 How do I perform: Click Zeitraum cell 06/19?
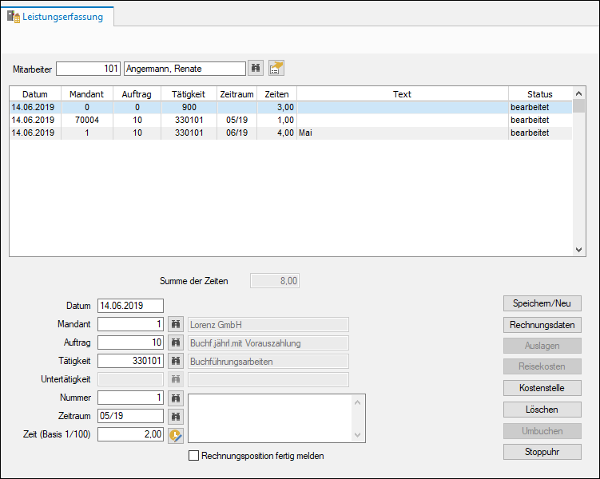click(x=236, y=133)
